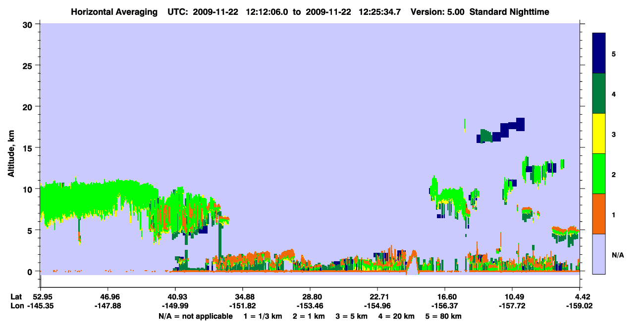The image size is (644, 330).
Task: Click the '1 = 1/3 km' legend note
Action: [x=263, y=316]
